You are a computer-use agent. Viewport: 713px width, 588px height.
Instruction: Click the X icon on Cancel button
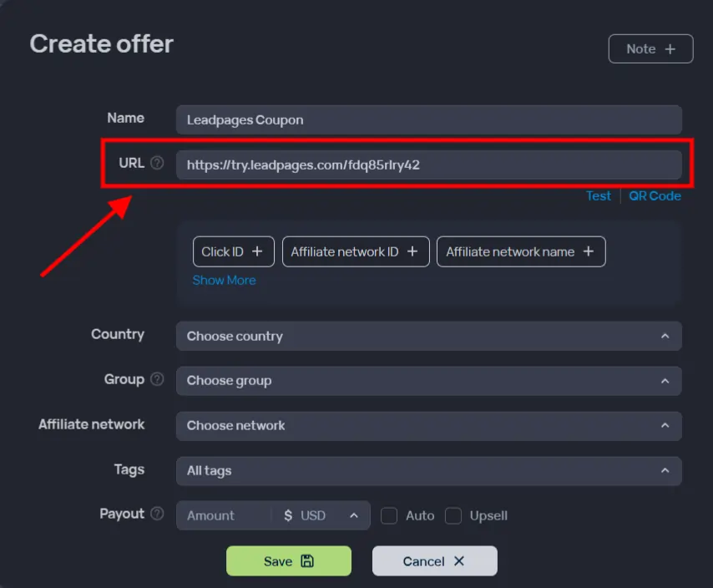tap(459, 561)
